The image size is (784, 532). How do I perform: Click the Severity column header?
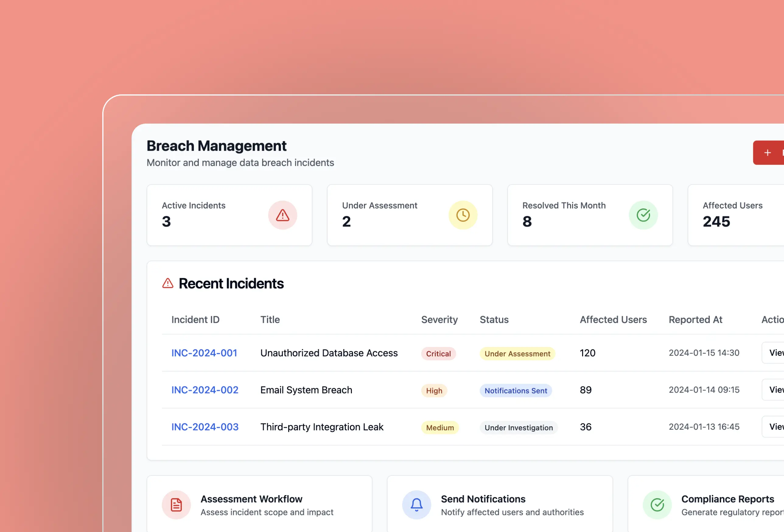coord(439,320)
